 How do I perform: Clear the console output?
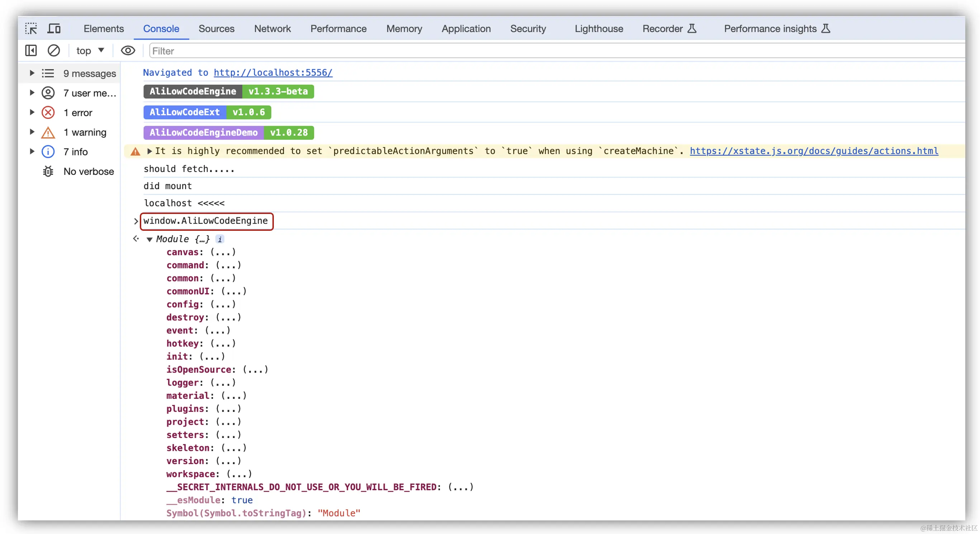[x=54, y=50]
